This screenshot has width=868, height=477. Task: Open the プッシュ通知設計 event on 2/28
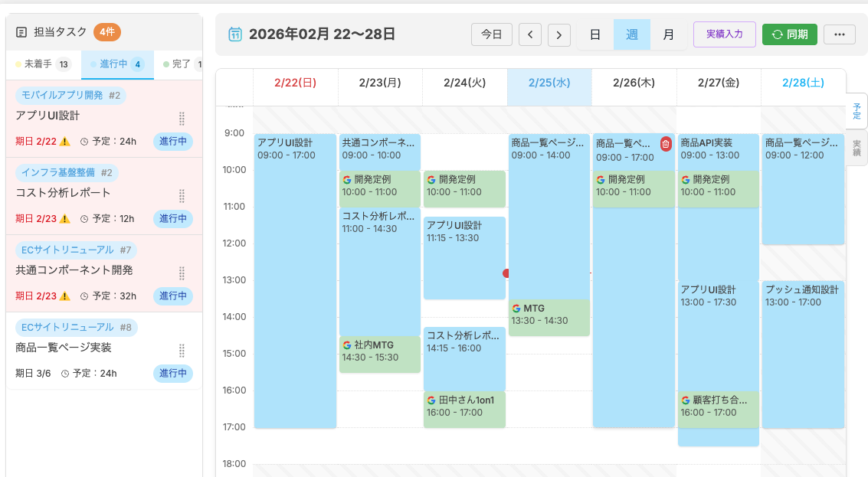[802, 352]
